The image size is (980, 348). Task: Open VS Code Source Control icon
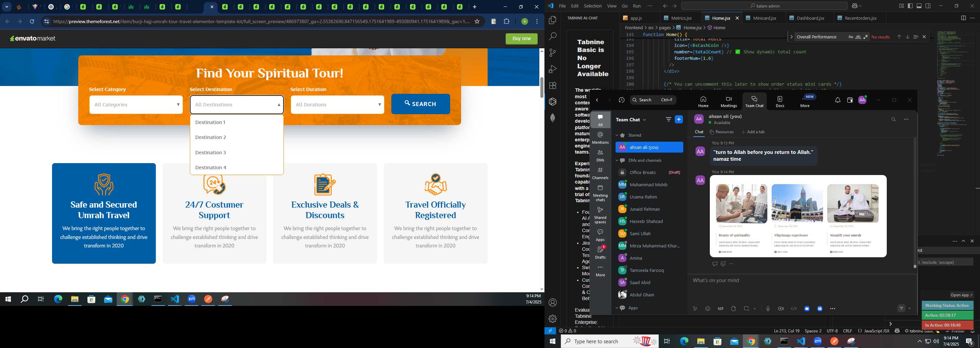[x=552, y=53]
